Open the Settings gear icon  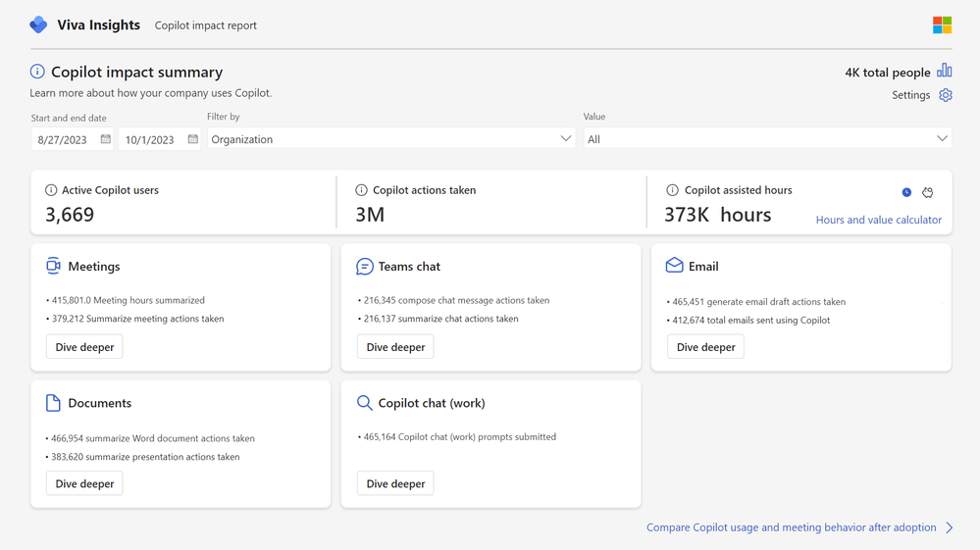pyautogui.click(x=945, y=95)
